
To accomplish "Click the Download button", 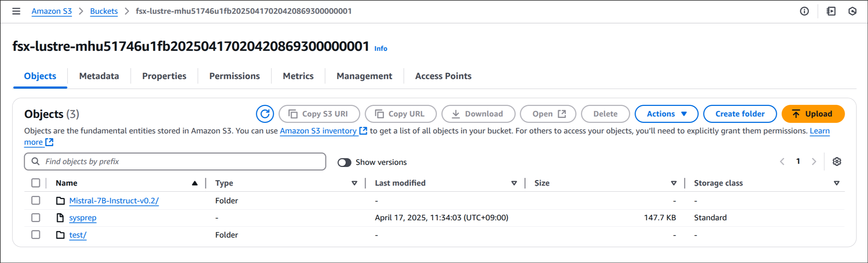I will (x=478, y=114).
